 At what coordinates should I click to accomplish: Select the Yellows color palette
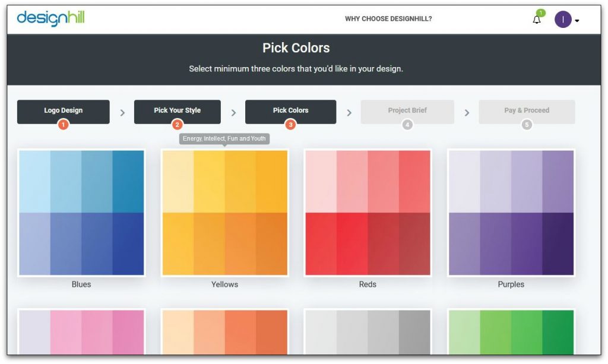coord(224,212)
